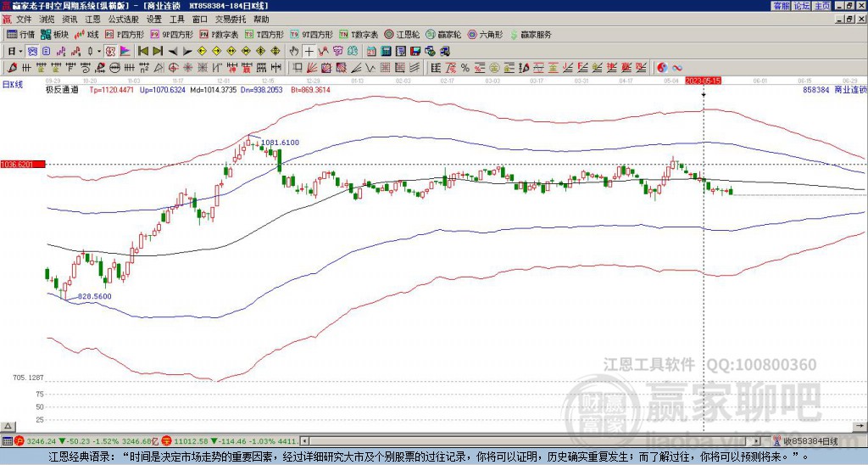Open the 赢家轮 wheel tool
Screen dimensions: 868x465
pyautogui.click(x=443, y=34)
